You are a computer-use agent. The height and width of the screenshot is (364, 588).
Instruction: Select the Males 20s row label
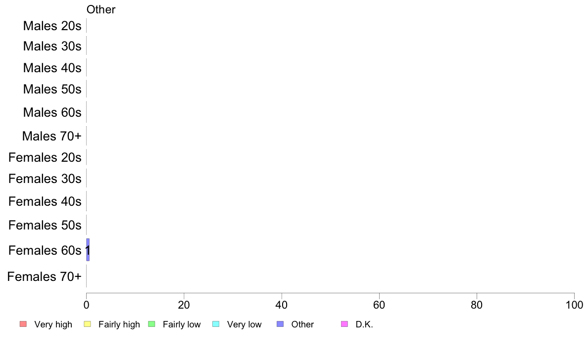coord(52,26)
